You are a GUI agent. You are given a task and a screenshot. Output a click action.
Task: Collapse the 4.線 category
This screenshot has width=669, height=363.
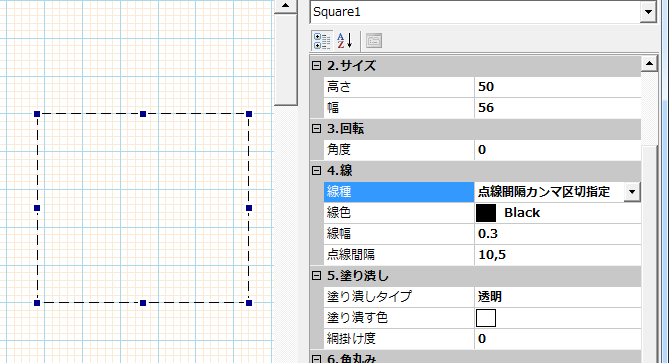point(316,171)
